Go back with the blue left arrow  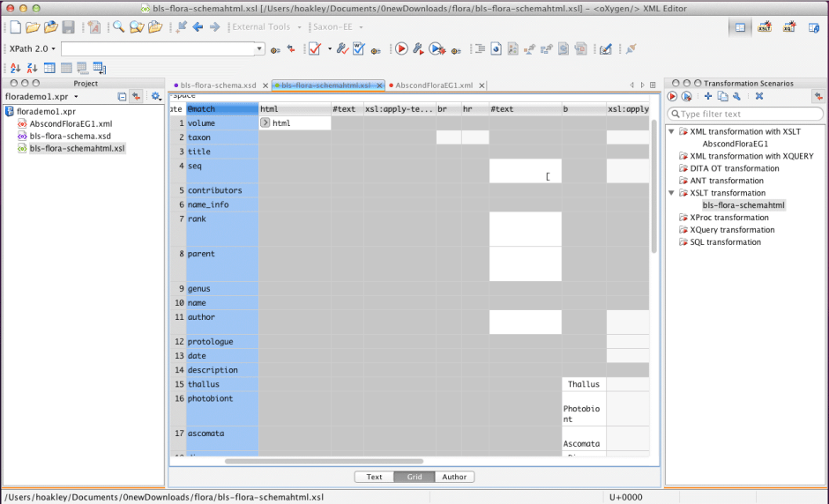(198, 27)
